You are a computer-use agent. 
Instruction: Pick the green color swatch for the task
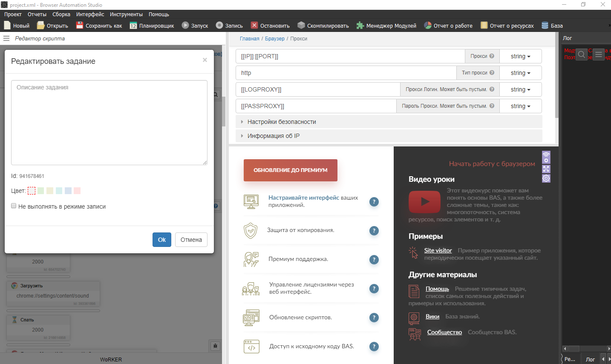click(40, 191)
